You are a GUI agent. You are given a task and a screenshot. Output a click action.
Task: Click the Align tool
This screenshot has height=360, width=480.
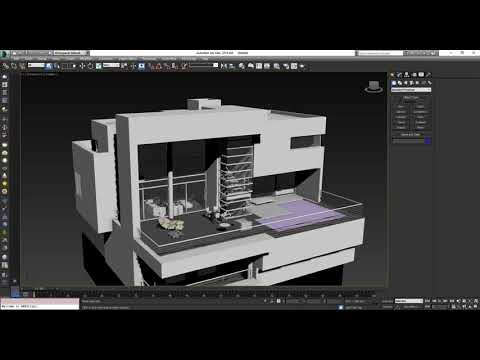[x=232, y=66]
